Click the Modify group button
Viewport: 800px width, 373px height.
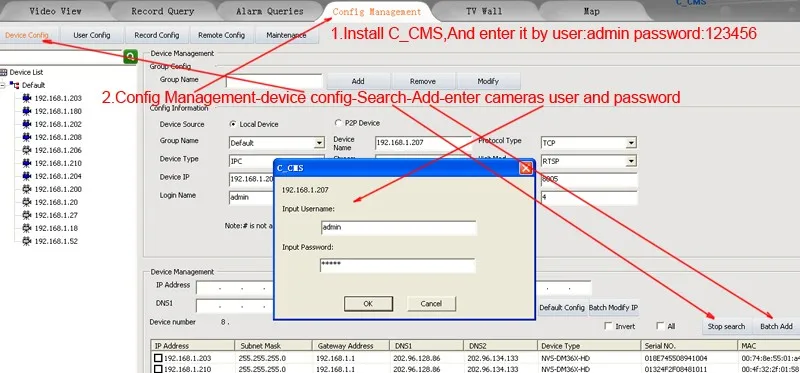click(488, 81)
